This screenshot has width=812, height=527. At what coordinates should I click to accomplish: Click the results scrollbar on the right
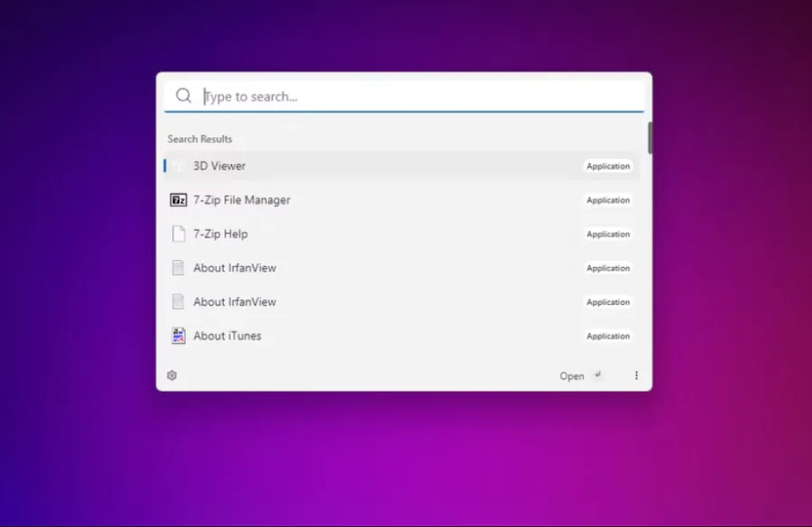pos(650,137)
